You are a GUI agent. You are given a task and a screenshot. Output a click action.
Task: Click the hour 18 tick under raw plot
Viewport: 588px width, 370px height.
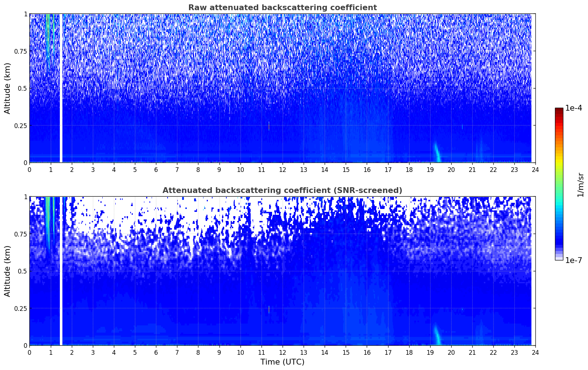pos(409,169)
